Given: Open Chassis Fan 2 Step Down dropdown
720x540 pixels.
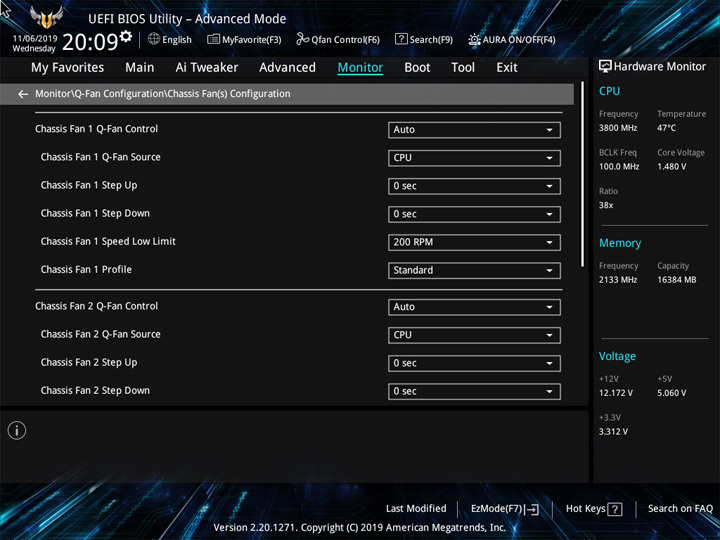Looking at the screenshot, I should (474, 391).
